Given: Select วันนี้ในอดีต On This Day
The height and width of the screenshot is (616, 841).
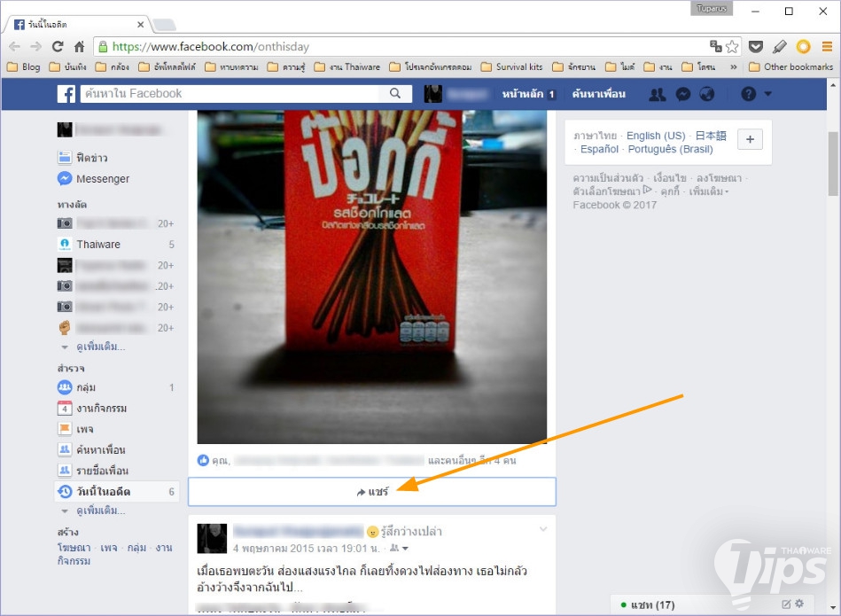Looking at the screenshot, I should click(x=116, y=492).
